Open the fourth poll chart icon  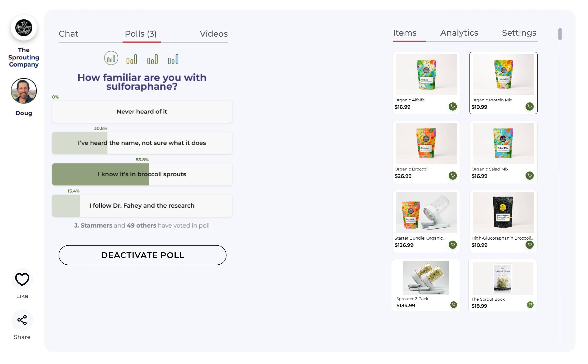tap(173, 59)
